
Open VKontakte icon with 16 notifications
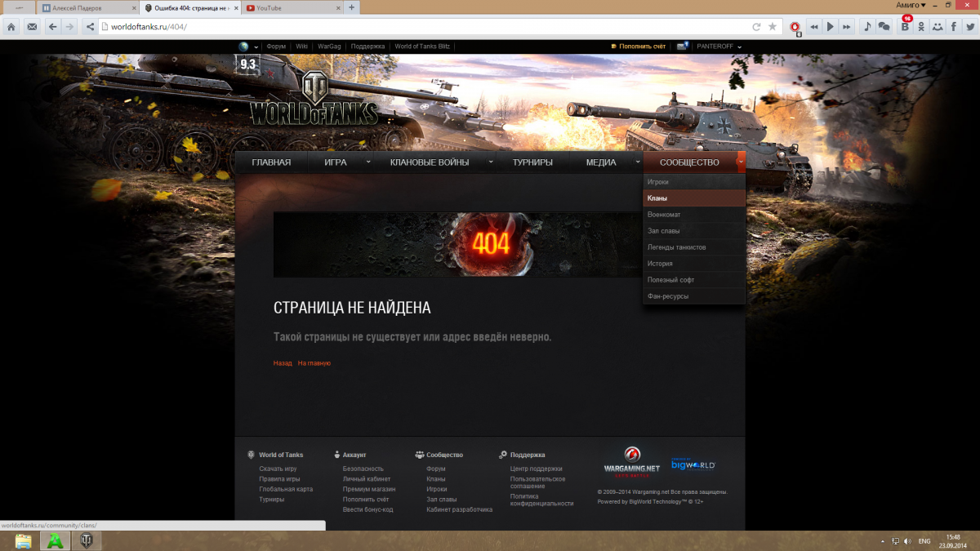(x=905, y=26)
